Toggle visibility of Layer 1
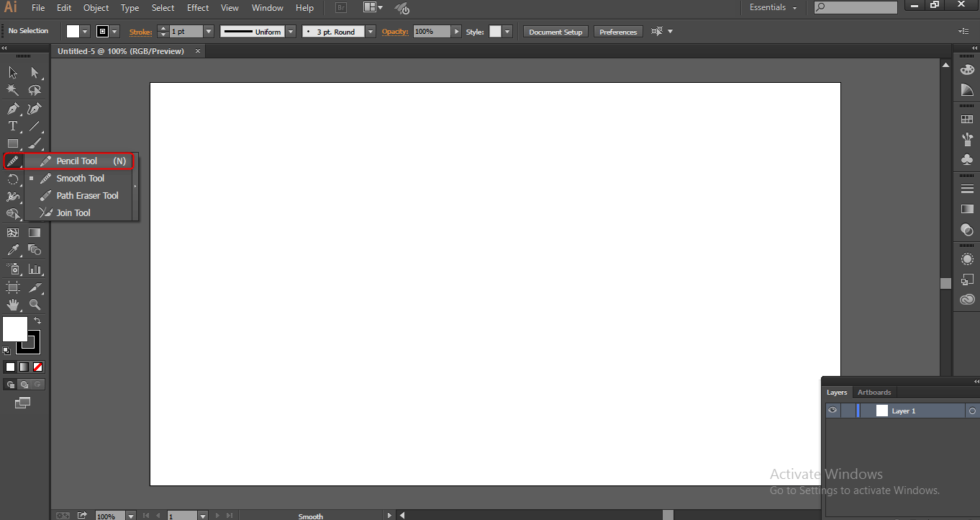Screen dimensions: 980x520 832,410
